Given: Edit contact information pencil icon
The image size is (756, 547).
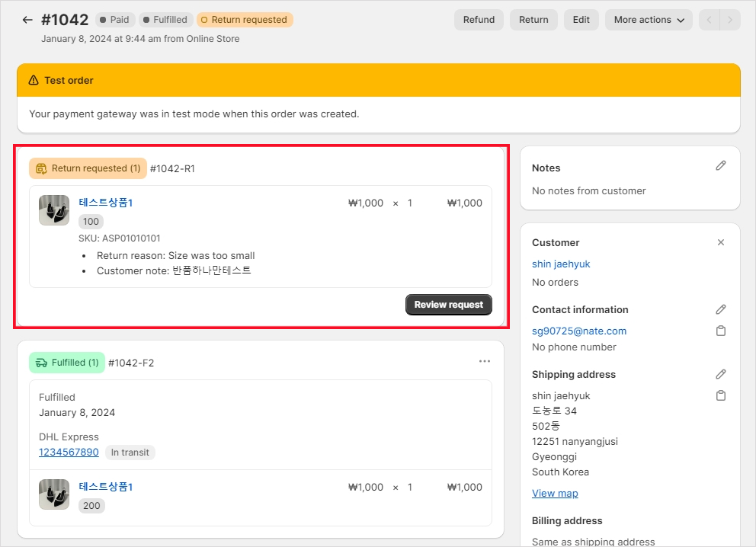Looking at the screenshot, I should [721, 309].
